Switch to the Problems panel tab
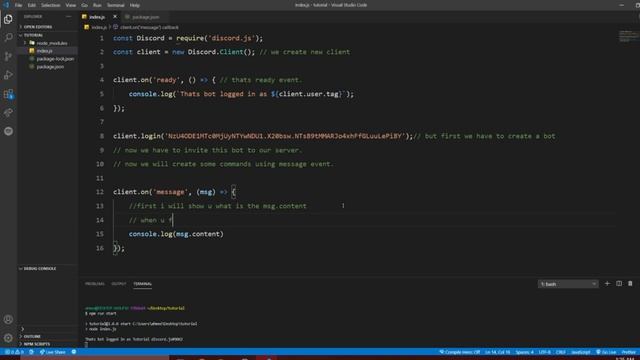Image resolution: width=640 pixels, height=360 pixels. pos(95,284)
